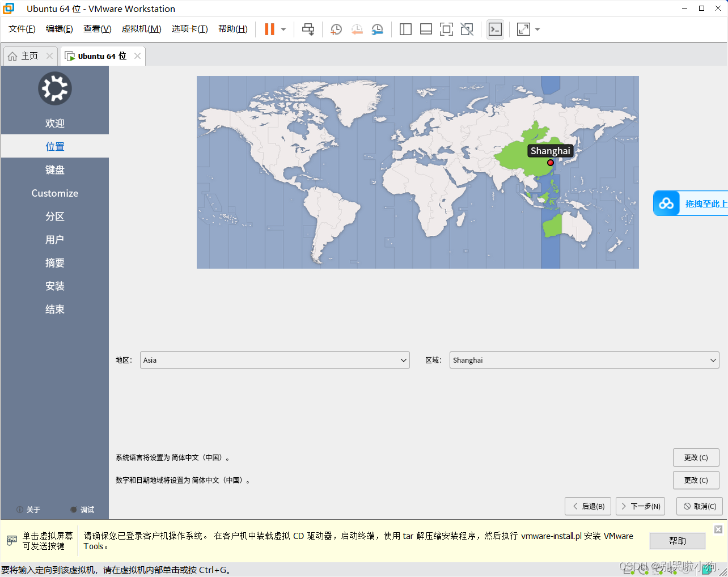Screen dimensions: 728x577
Task: Close the 主页 tab
Action: tap(49, 56)
